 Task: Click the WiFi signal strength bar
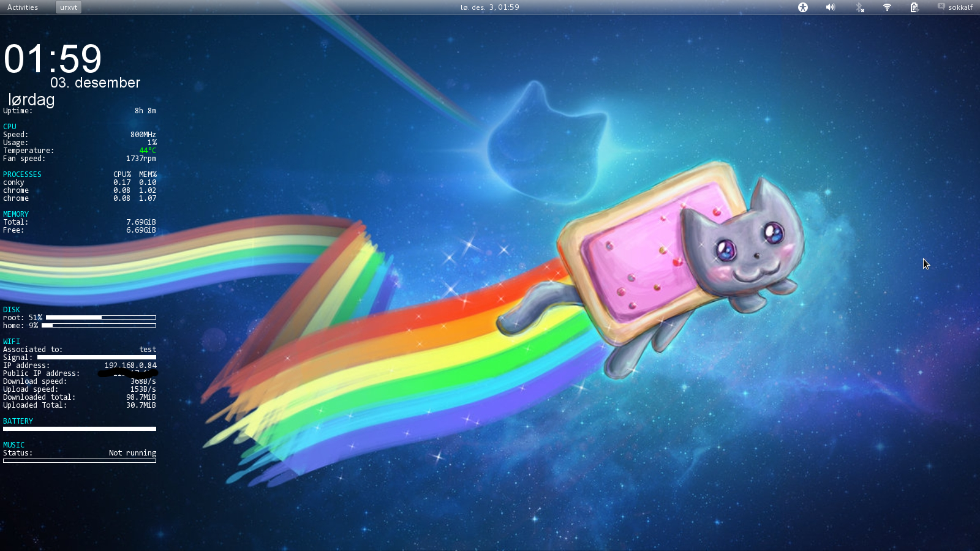pos(97,358)
